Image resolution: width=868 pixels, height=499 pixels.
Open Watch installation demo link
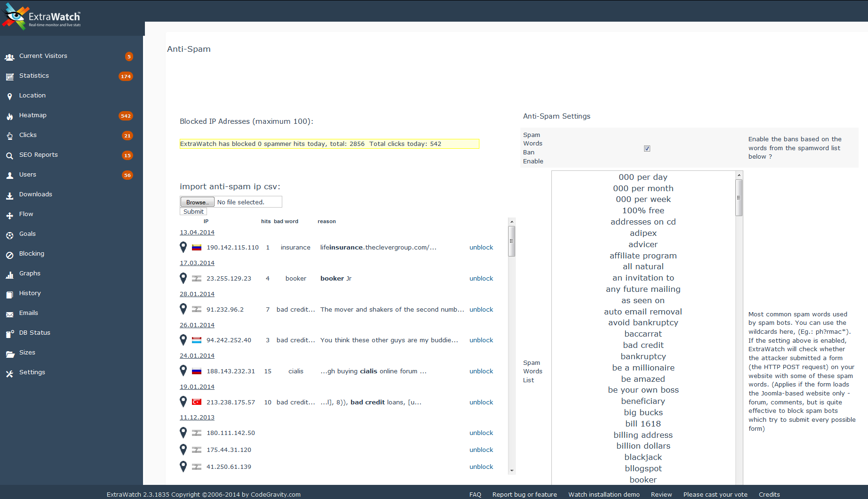point(604,494)
